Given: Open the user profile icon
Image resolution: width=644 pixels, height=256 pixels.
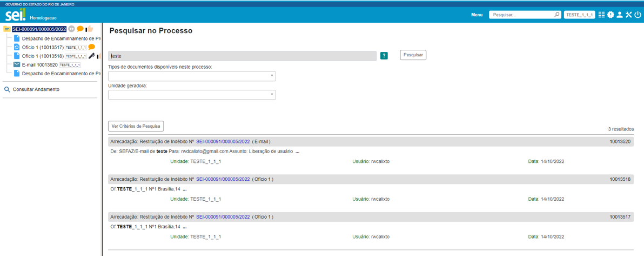Looking at the screenshot, I should point(620,15).
